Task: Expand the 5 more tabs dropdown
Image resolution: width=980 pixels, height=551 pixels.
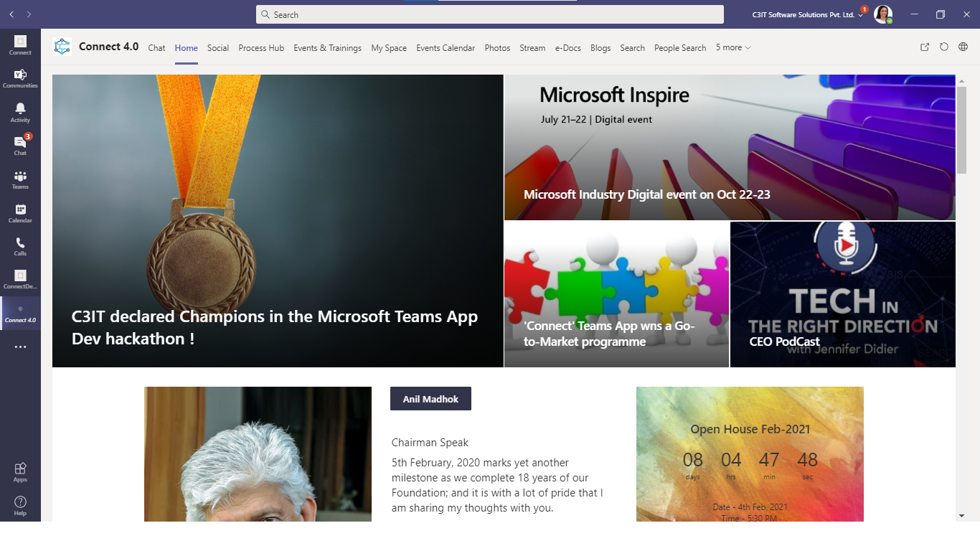Action: coord(733,47)
